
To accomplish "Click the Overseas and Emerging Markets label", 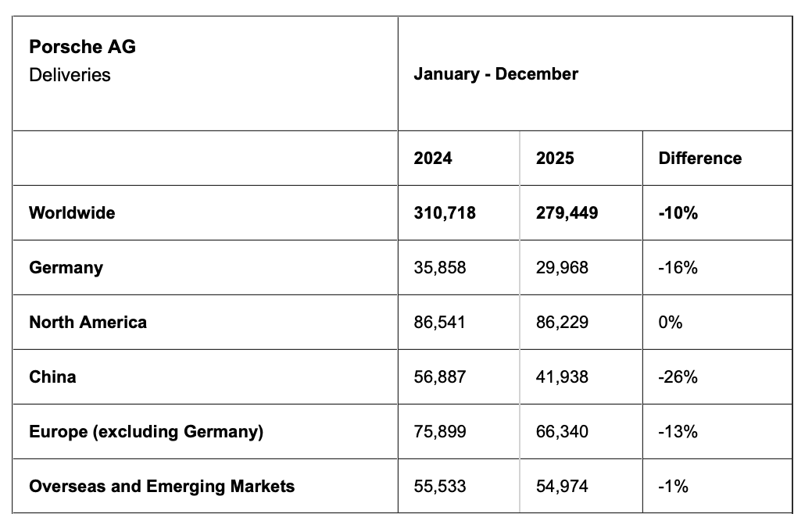I will (162, 487).
